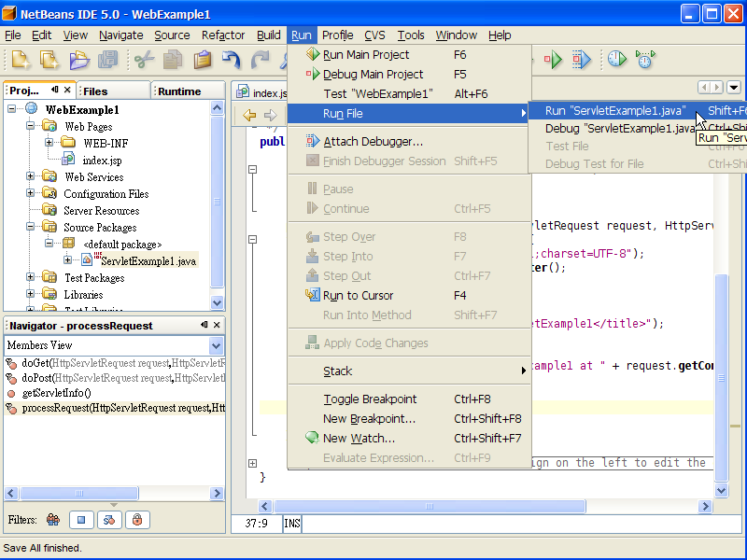The image size is (747, 560).
Task: Click the Cut scissors icon
Action: (x=144, y=60)
